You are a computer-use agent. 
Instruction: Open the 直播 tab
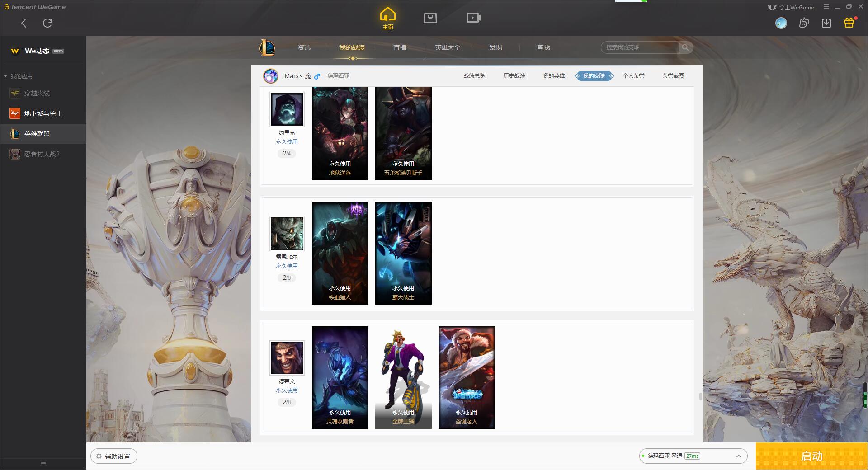click(400, 47)
